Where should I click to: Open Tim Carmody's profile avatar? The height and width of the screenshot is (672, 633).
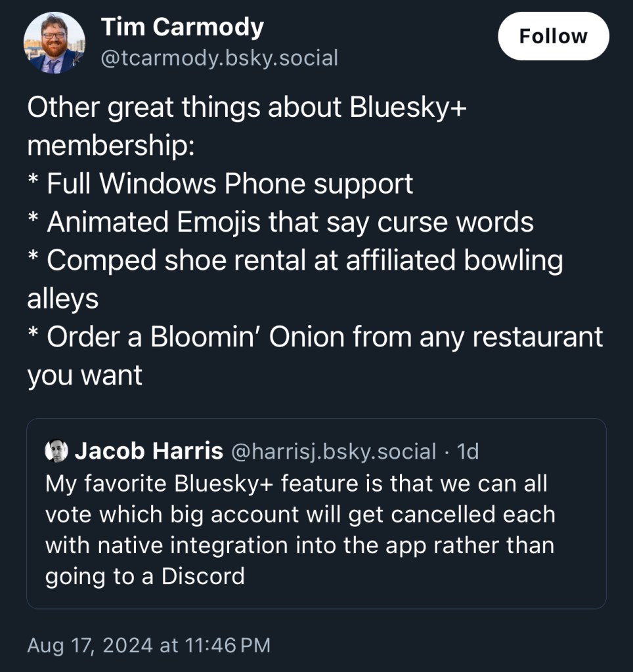tap(55, 43)
